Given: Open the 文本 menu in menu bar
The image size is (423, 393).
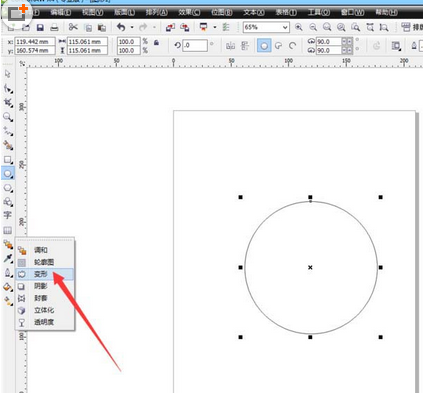Looking at the screenshot, I should pyautogui.click(x=254, y=12).
